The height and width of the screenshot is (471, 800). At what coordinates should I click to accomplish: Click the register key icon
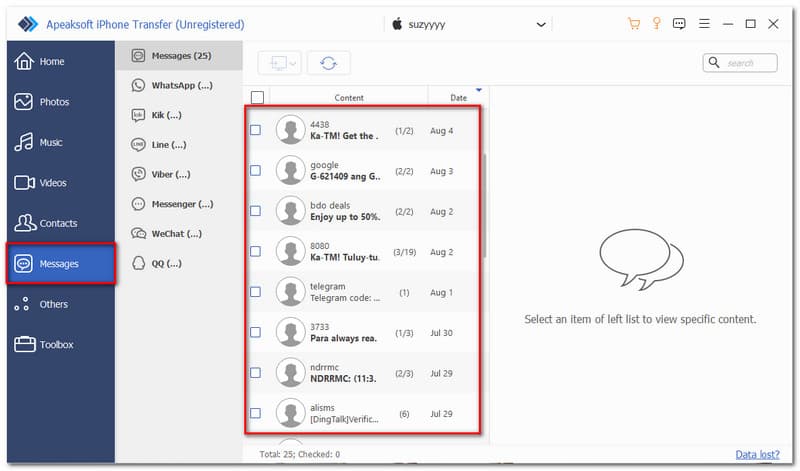point(657,23)
